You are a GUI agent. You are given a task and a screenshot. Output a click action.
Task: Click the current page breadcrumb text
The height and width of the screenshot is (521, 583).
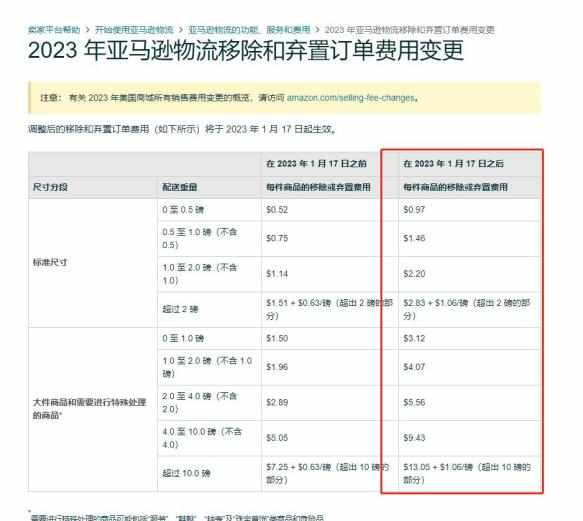(409, 29)
